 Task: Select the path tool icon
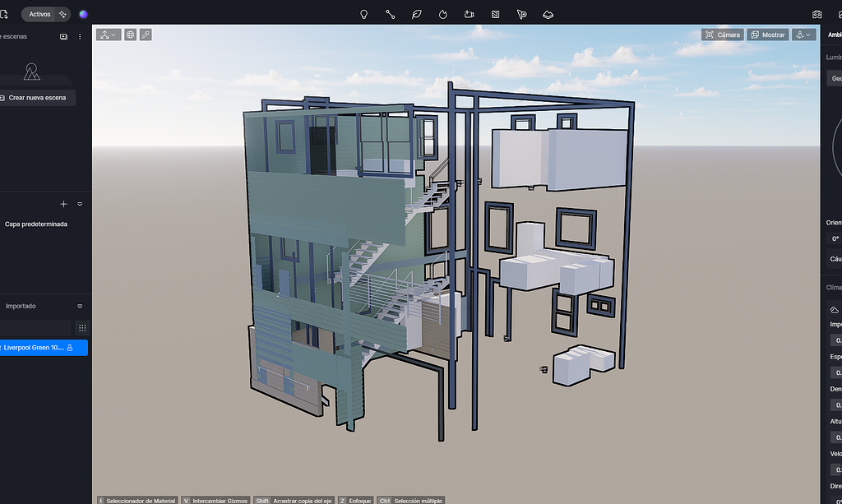[391, 15]
